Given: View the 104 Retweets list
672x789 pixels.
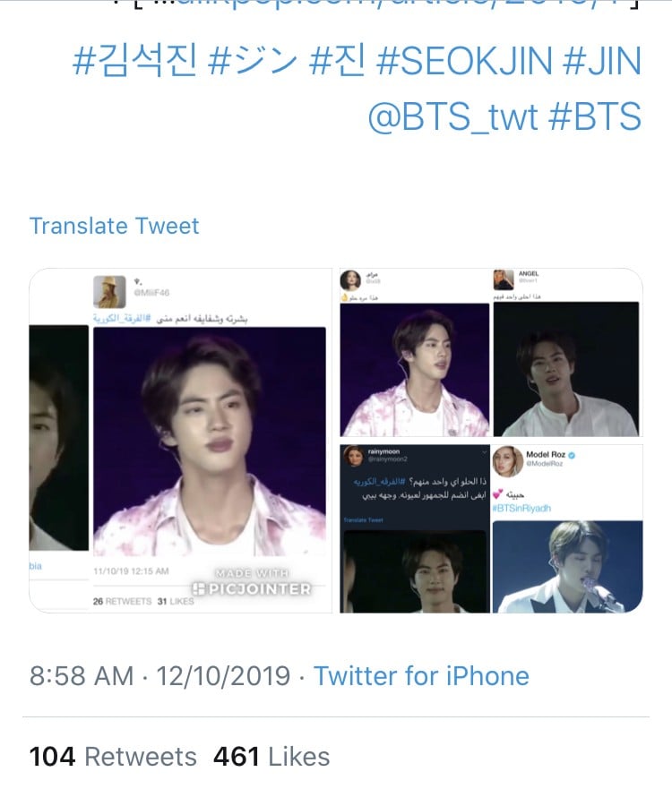Looking at the screenshot, I should pos(113,756).
